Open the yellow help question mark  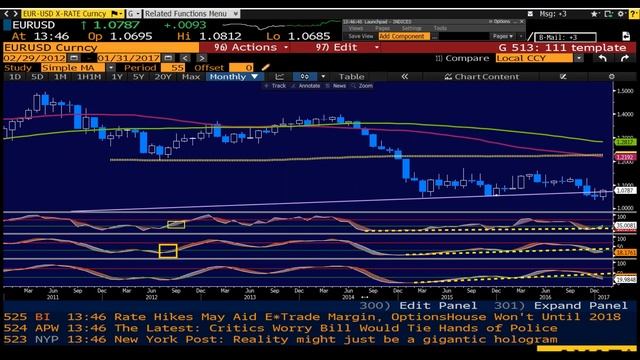[634, 14]
